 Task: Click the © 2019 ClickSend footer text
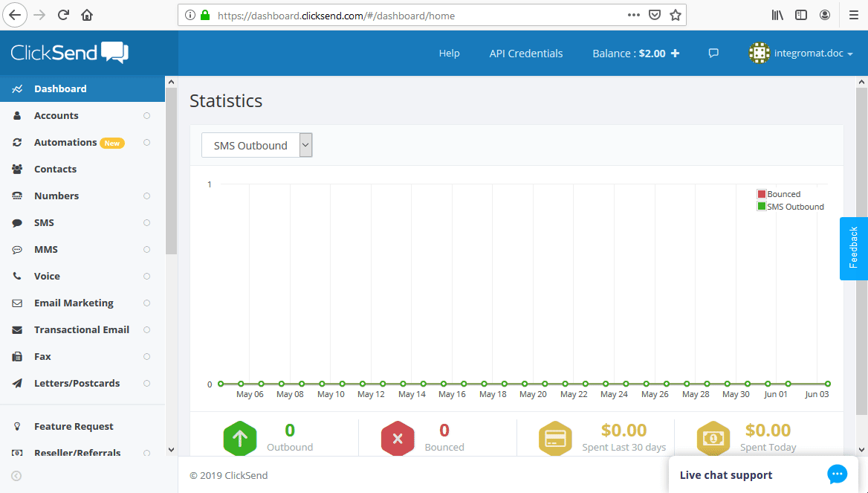[x=229, y=475]
